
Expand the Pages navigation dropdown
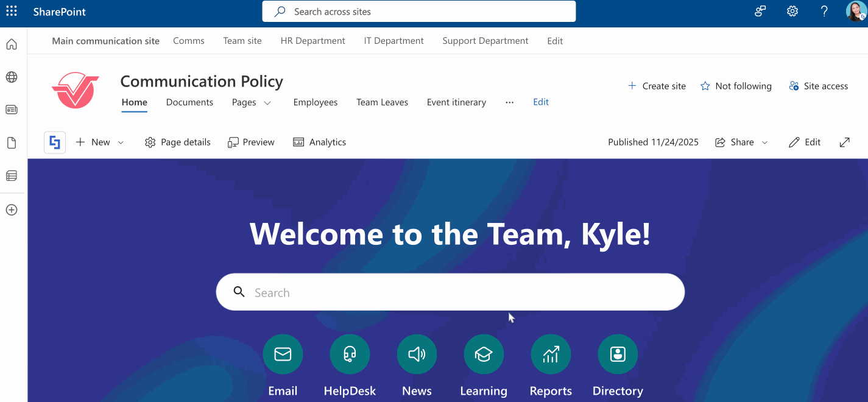point(267,102)
